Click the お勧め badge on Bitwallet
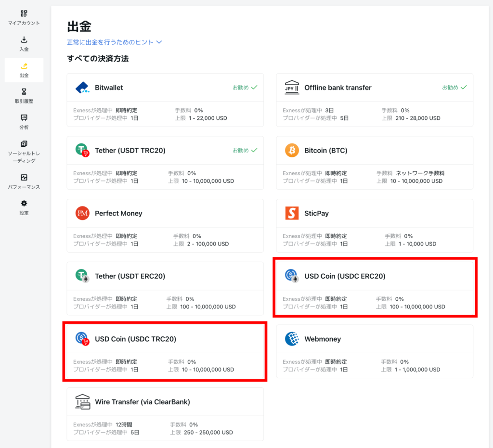Viewport: 493px width, 448px height. (x=245, y=87)
